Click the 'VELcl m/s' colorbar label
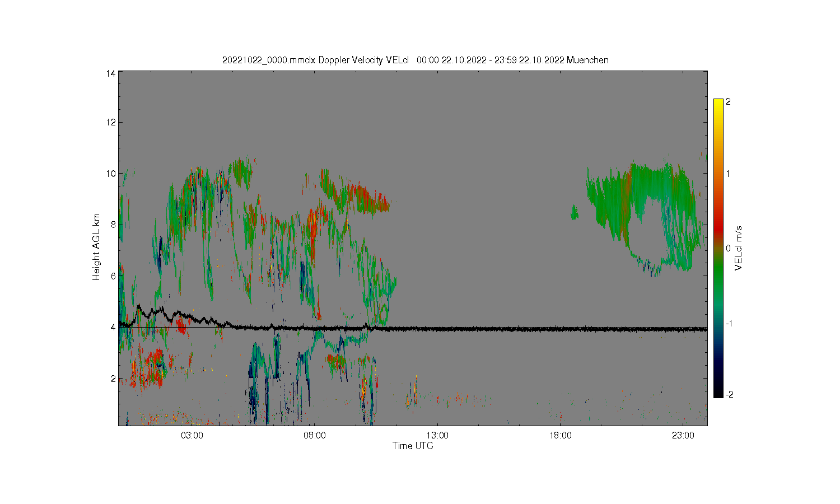 [x=738, y=248]
